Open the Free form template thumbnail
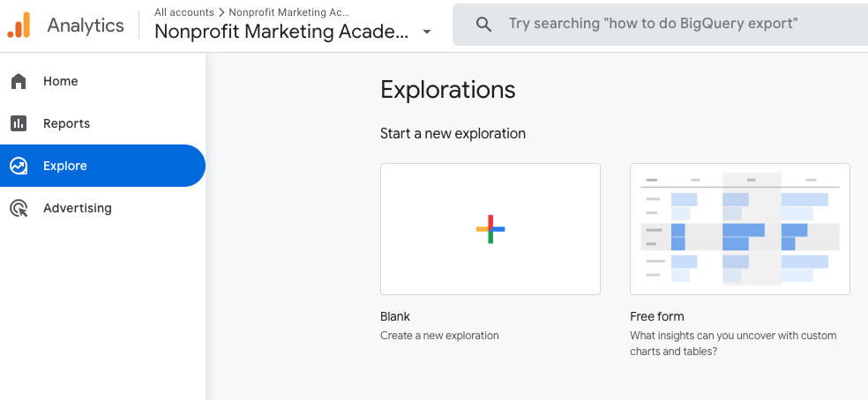 (x=739, y=229)
